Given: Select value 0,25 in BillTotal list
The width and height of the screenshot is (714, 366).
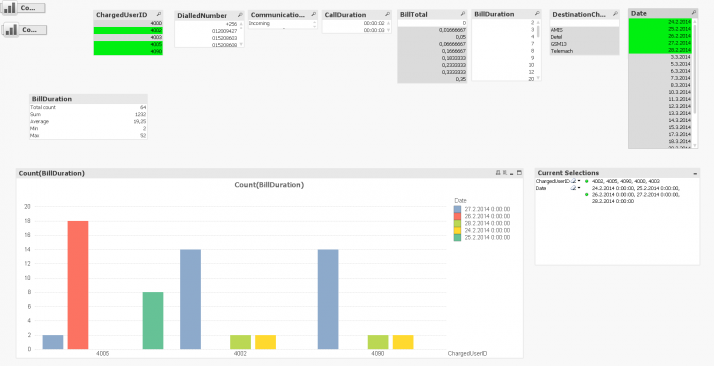Looking at the screenshot, I should point(432,79).
